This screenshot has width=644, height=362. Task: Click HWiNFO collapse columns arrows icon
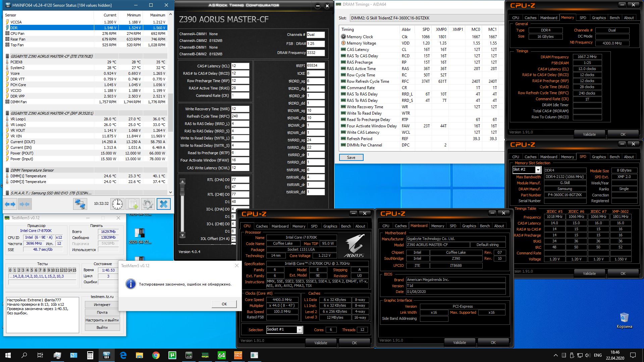(24, 204)
